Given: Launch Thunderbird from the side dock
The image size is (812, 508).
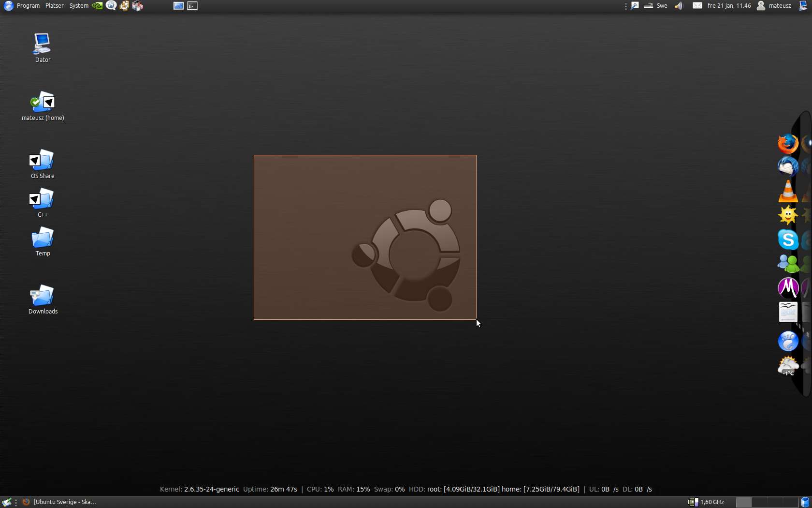Looking at the screenshot, I should 788,166.
